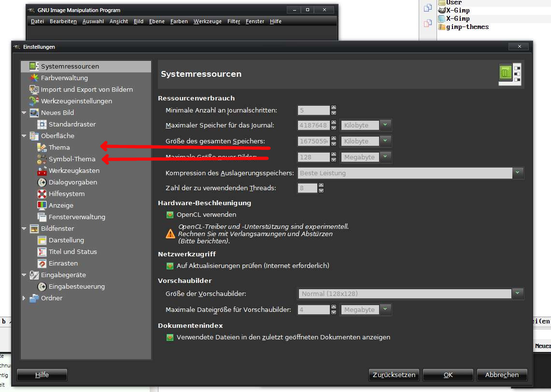
Task: Open the Werkzeuge menu
Action: 208,21
